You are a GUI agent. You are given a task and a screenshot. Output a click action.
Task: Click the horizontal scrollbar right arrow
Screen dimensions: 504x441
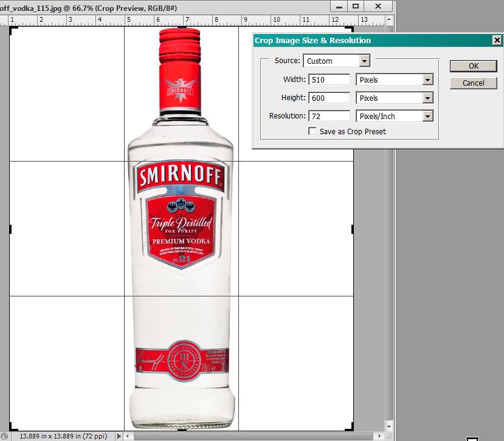(x=380, y=436)
